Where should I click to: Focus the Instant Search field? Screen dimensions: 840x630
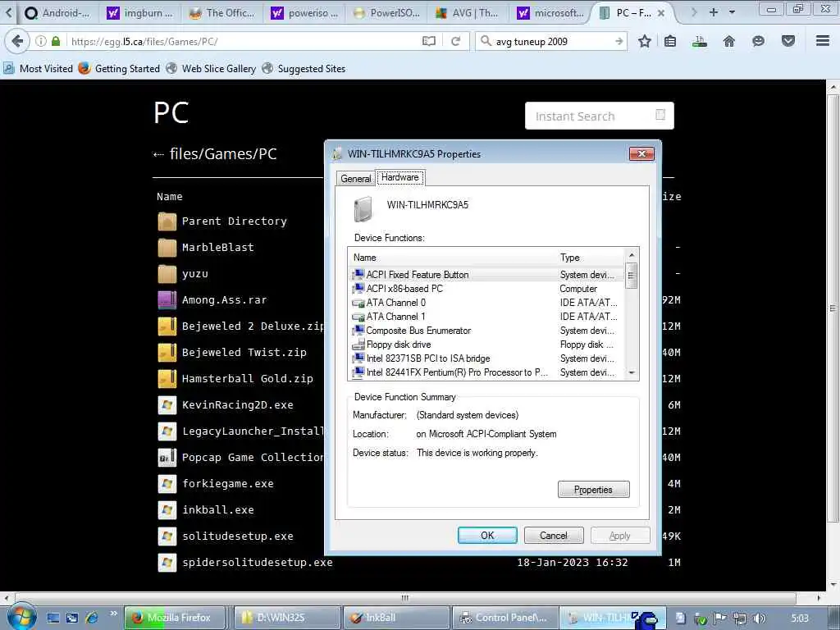[599, 116]
